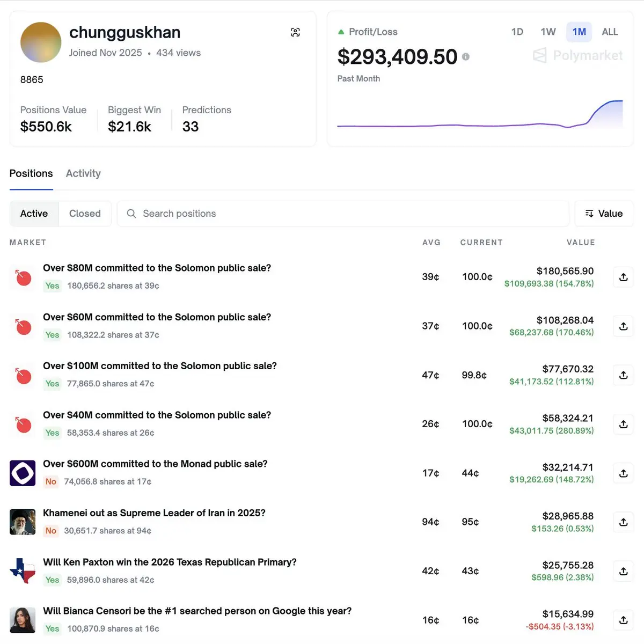Share the Monad public sale position
644x644 pixels.
pos(623,473)
